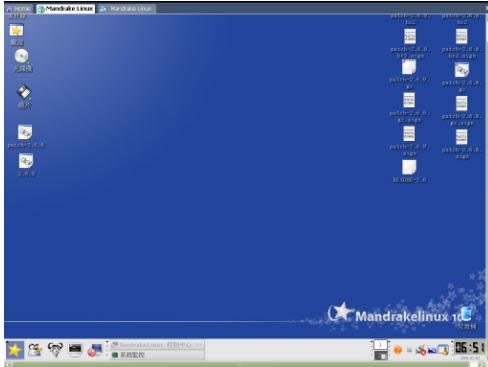Select the MandrakeLinux control center taskbar entry
488x367 pixels.
(157, 345)
